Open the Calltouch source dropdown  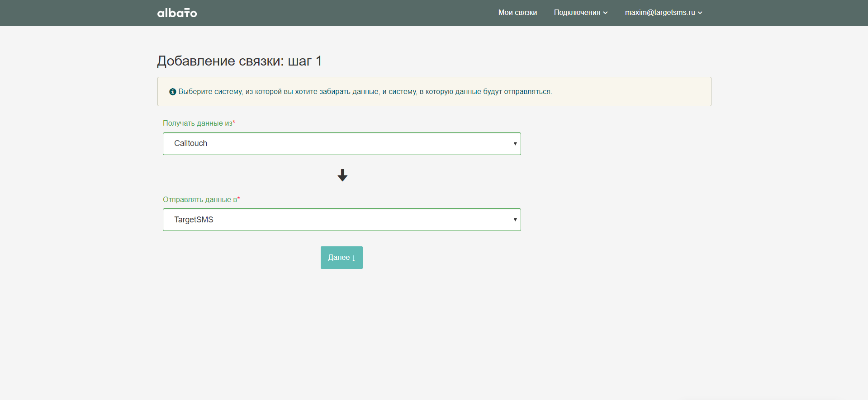coord(342,144)
